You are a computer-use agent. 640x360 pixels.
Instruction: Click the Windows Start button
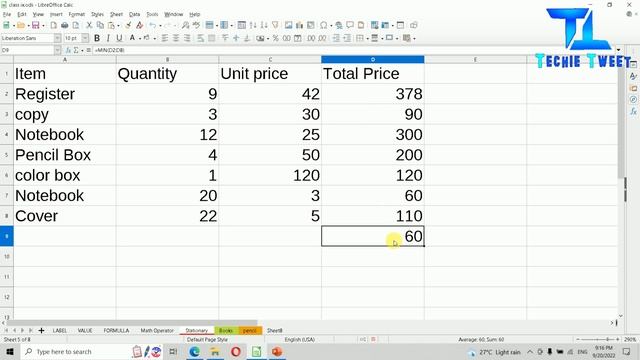coord(10,352)
